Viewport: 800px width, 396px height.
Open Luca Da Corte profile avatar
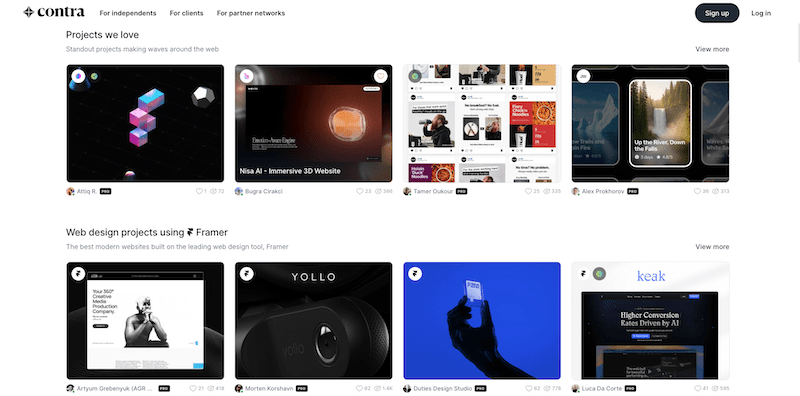pyautogui.click(x=576, y=389)
